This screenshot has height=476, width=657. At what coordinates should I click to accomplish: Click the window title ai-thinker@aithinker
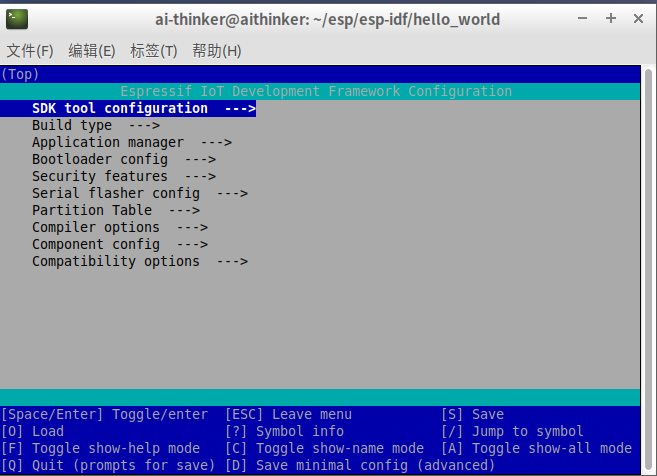[x=327, y=19]
